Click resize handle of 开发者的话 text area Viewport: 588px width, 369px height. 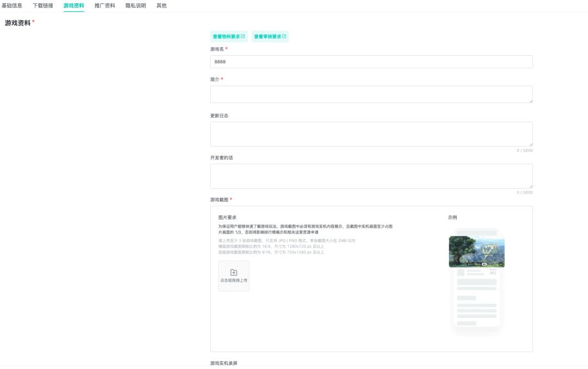pos(531,186)
